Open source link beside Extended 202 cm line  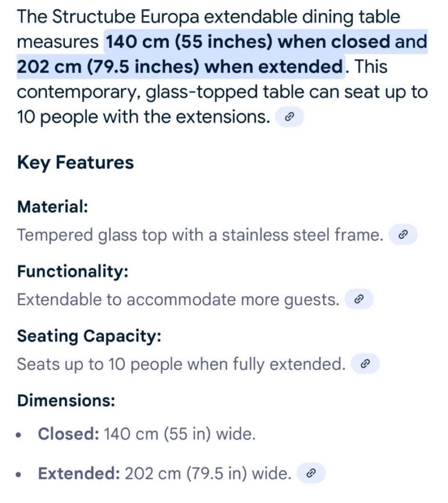click(x=311, y=473)
